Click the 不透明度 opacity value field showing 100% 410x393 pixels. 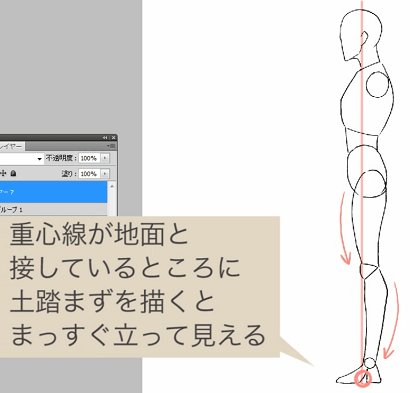tap(89, 158)
